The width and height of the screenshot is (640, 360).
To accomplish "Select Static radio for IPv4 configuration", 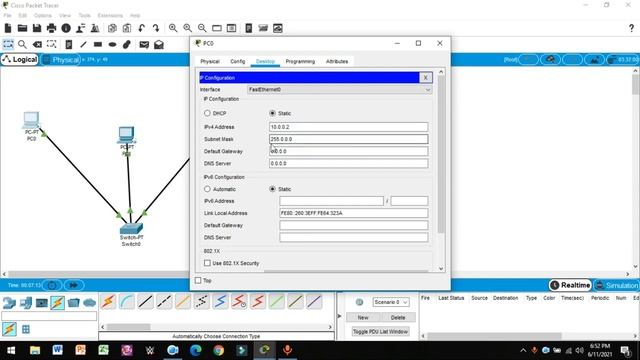I will click(272, 113).
